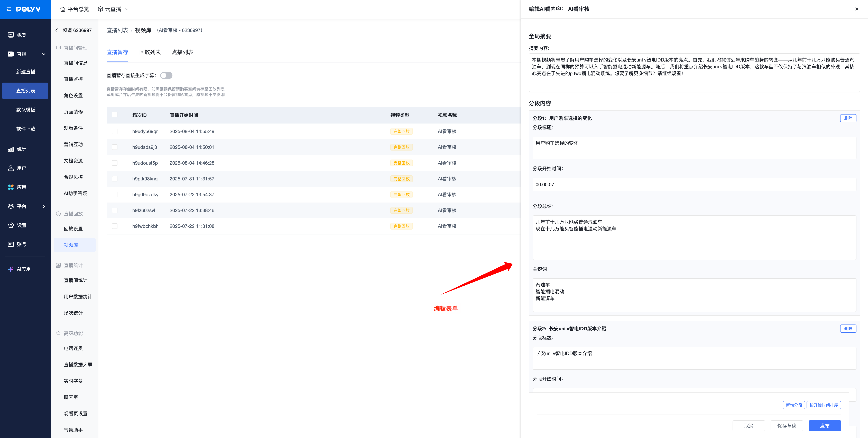This screenshot has height=438, width=868.
Task: Toggle 直播暂存直接生成字幕 switch
Action: point(166,76)
